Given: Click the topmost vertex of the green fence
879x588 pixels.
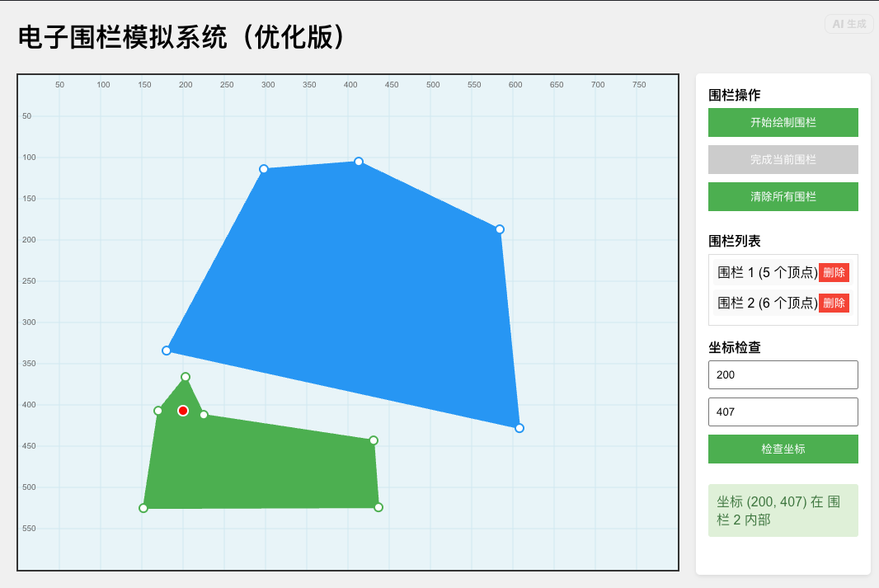Looking at the screenshot, I should coord(186,378).
